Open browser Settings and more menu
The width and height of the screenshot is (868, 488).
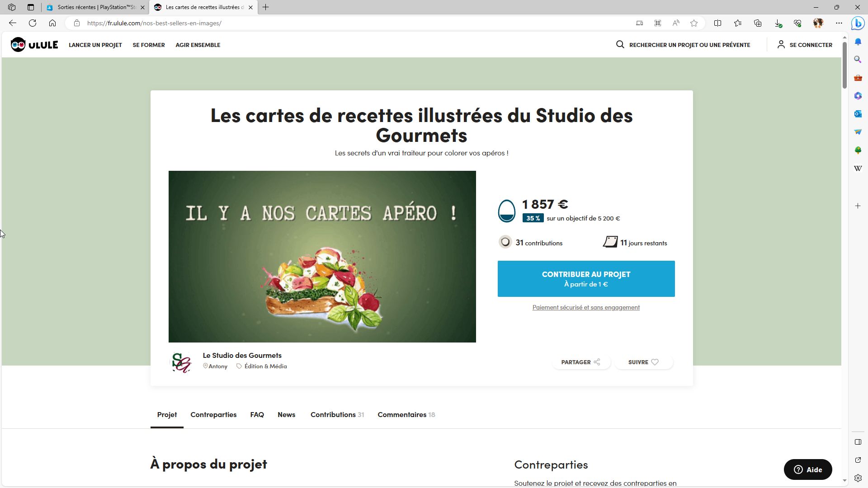click(x=839, y=23)
